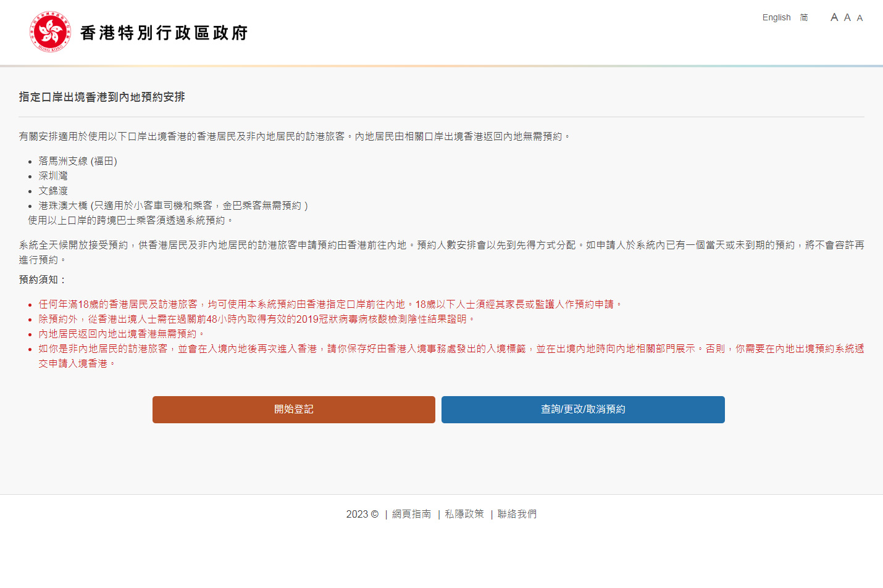Image resolution: width=883 pixels, height=588 pixels.
Task: Click the Hong Kong SAR bauhinia emblem logo
Action: coord(50,31)
